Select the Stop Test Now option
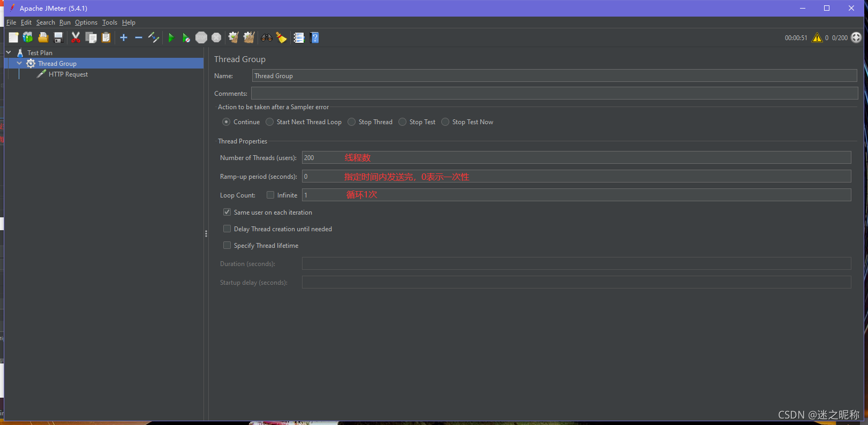 (467, 122)
